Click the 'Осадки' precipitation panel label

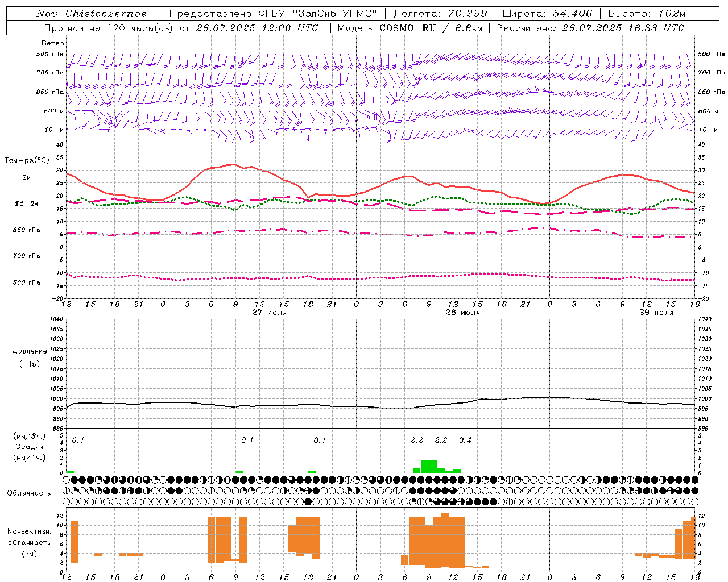pos(30,447)
